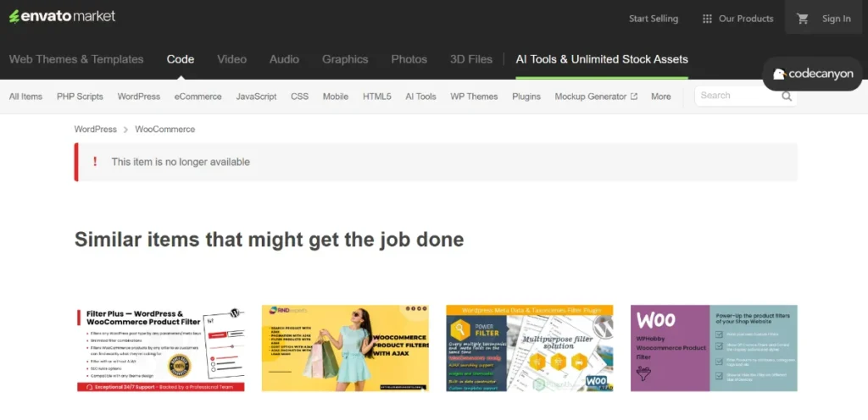
Task: Select AI Tools category
Action: (420, 97)
